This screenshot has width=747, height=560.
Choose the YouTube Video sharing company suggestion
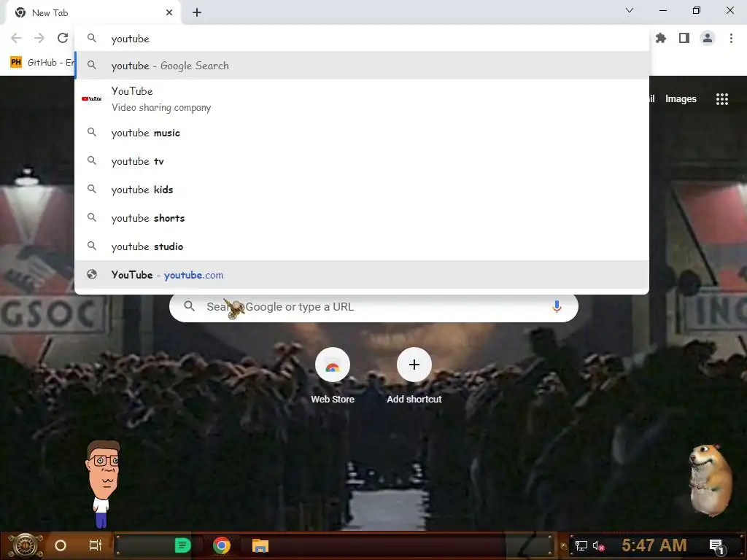pyautogui.click(x=362, y=99)
